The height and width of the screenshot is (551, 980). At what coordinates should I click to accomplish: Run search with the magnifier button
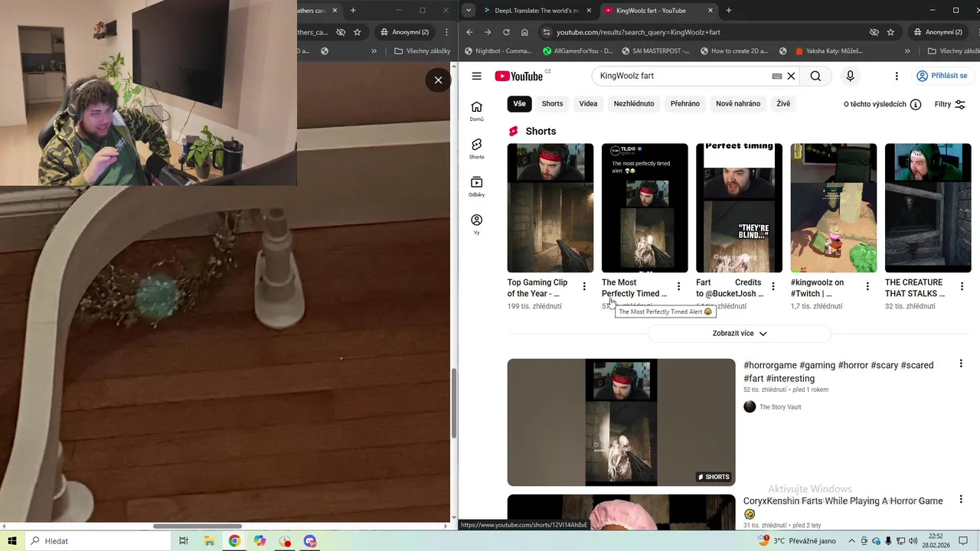(815, 76)
